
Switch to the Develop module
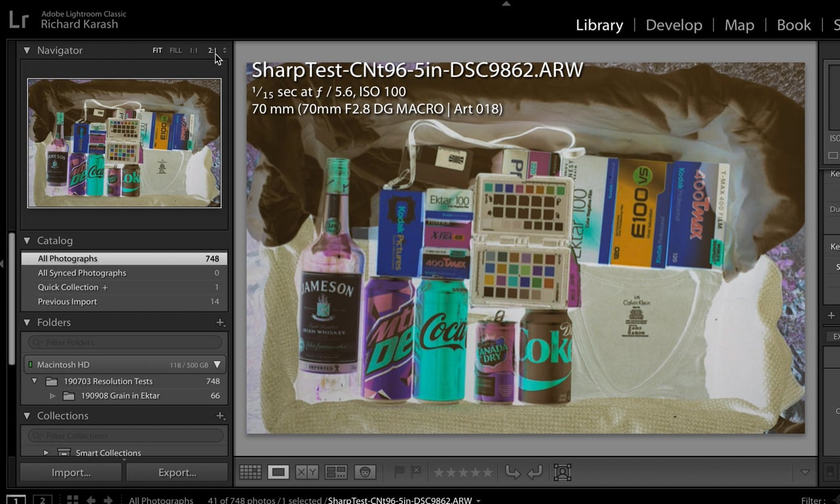click(674, 25)
